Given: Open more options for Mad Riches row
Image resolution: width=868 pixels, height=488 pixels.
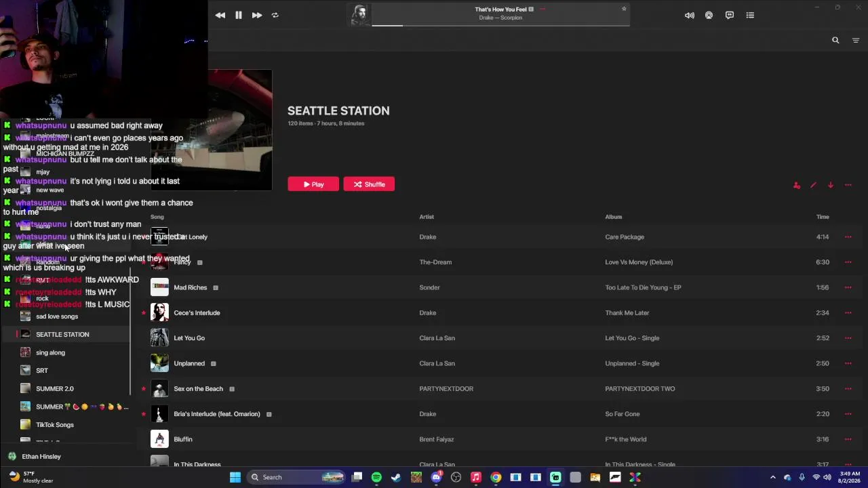Looking at the screenshot, I should (848, 287).
